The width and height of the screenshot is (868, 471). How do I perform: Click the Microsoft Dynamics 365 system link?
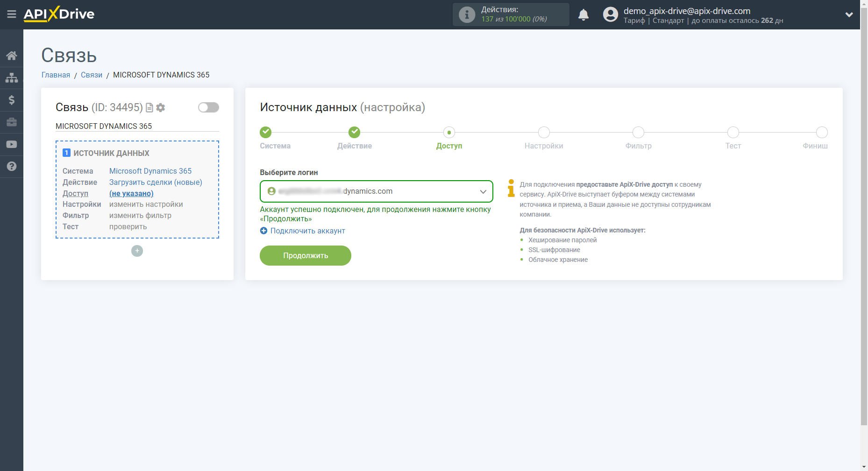150,171
